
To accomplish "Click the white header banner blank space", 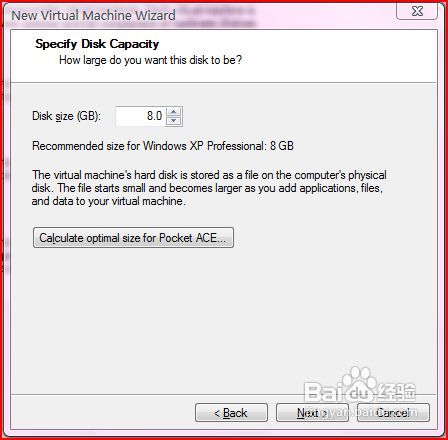I will (x=333, y=55).
